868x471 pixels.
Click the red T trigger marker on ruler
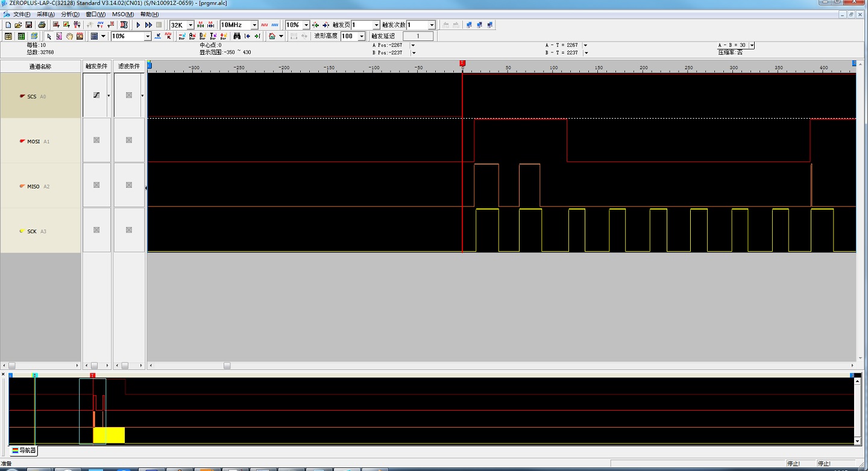[462, 63]
